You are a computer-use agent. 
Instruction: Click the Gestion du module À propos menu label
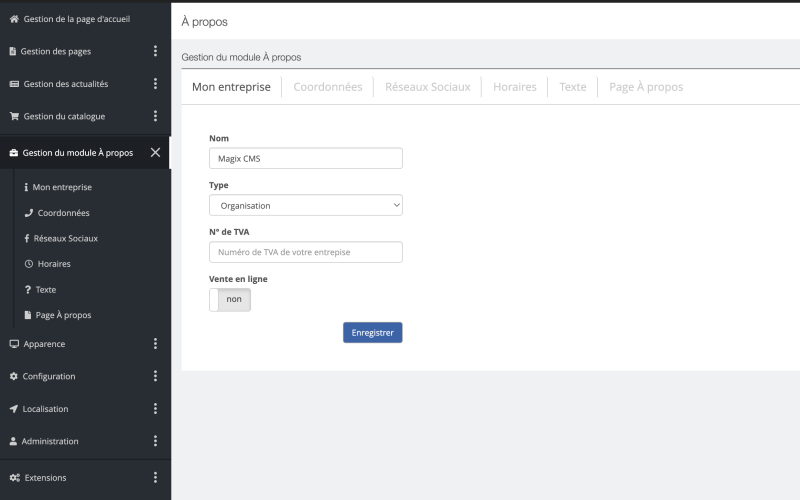click(x=78, y=153)
